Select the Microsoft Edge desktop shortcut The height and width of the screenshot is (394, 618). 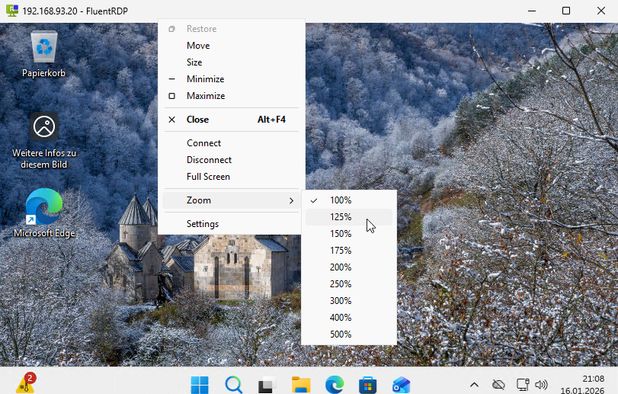point(44,213)
